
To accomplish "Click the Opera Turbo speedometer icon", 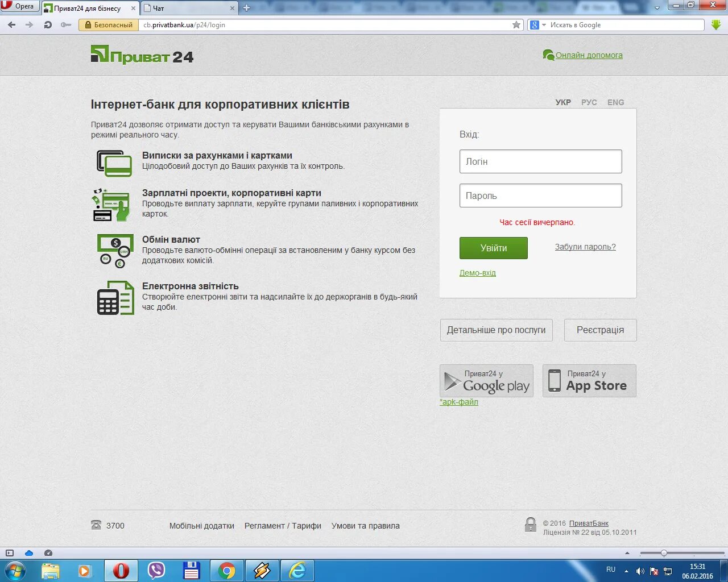I will pos(48,552).
